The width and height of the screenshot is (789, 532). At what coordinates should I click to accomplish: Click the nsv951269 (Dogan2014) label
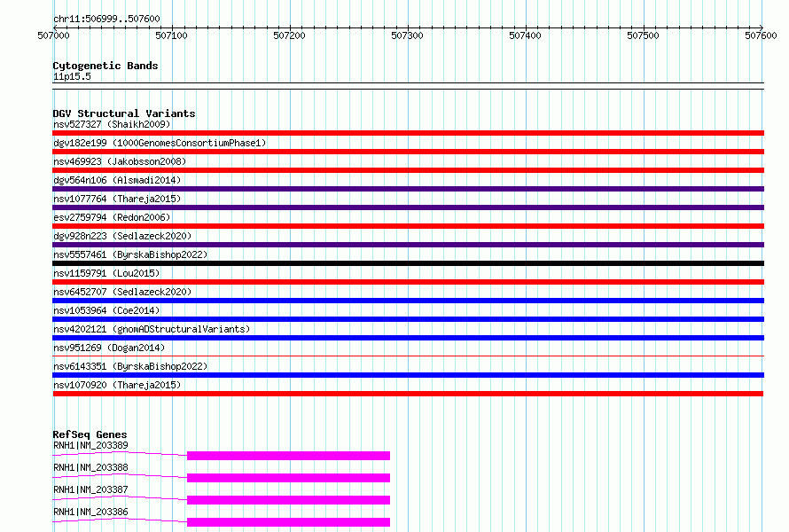coord(109,348)
